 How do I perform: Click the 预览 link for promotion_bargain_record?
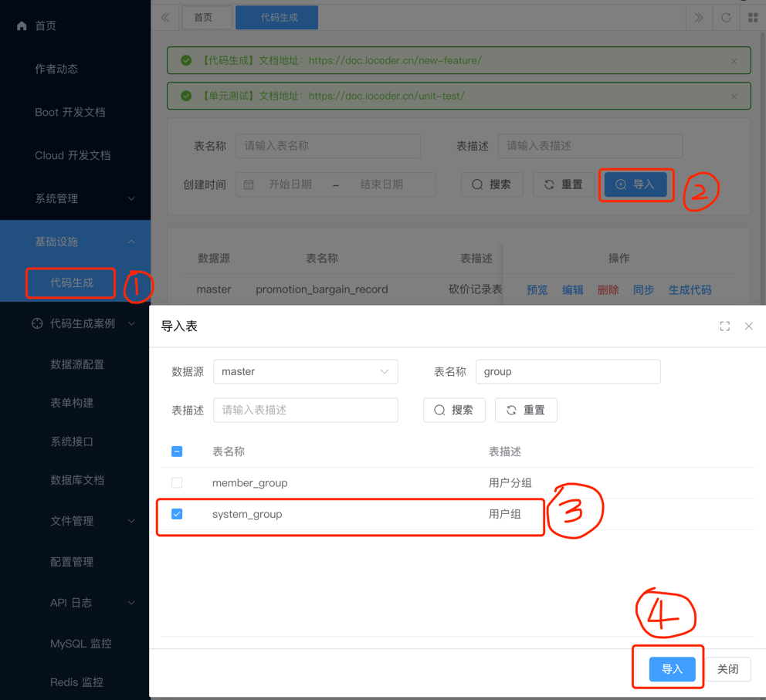click(x=537, y=289)
